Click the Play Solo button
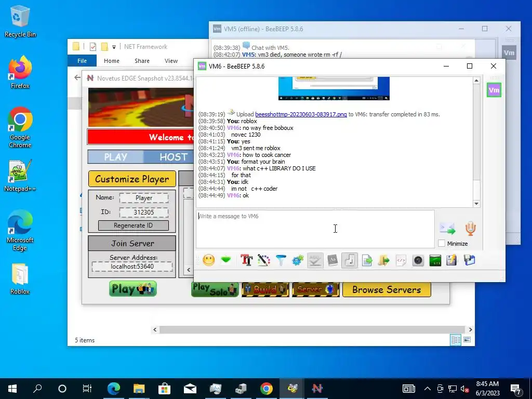Image resolution: width=532 pixels, height=399 pixels. pos(215,289)
